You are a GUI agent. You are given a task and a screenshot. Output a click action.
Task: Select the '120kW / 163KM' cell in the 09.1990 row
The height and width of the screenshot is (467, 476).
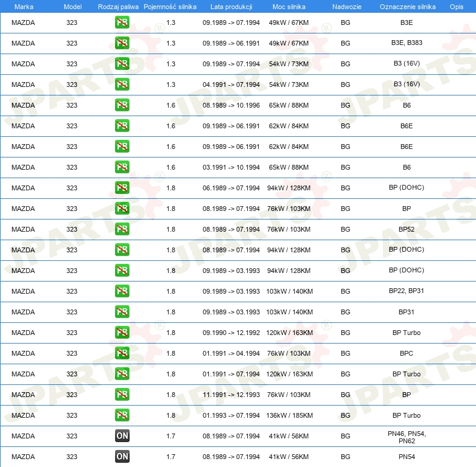tap(289, 333)
